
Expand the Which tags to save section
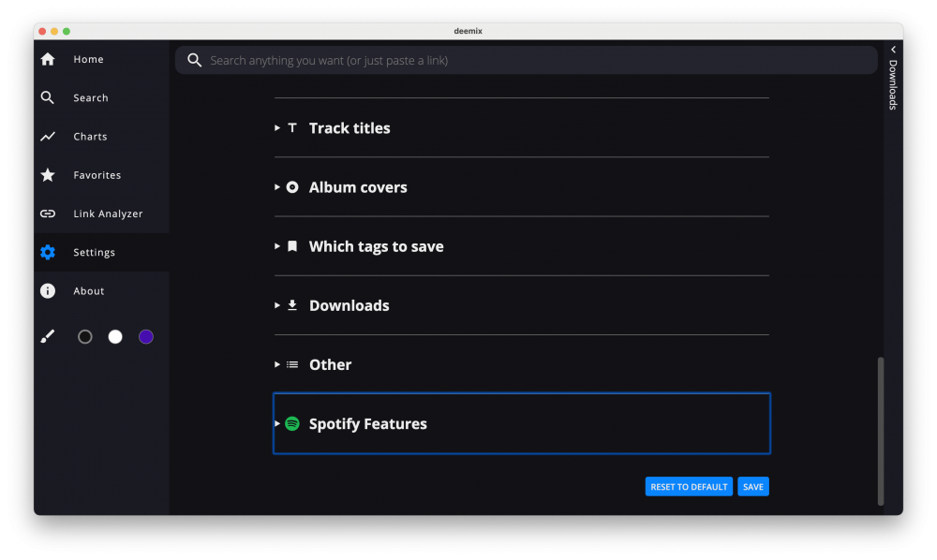376,247
